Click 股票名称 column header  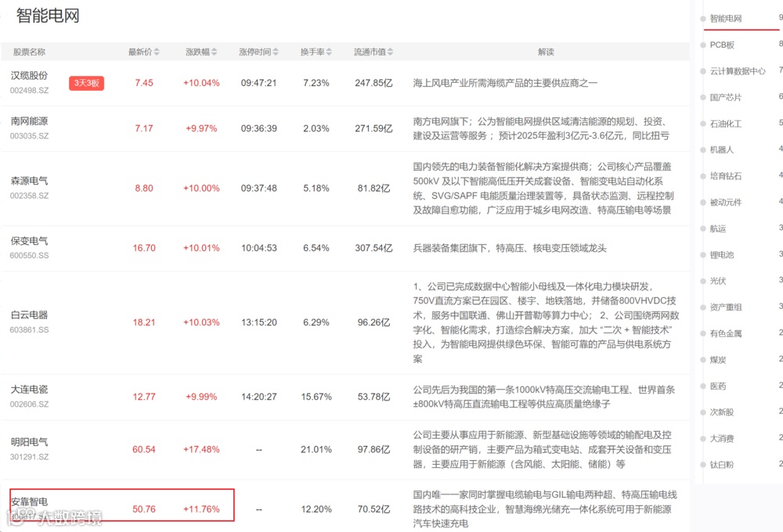29,52
